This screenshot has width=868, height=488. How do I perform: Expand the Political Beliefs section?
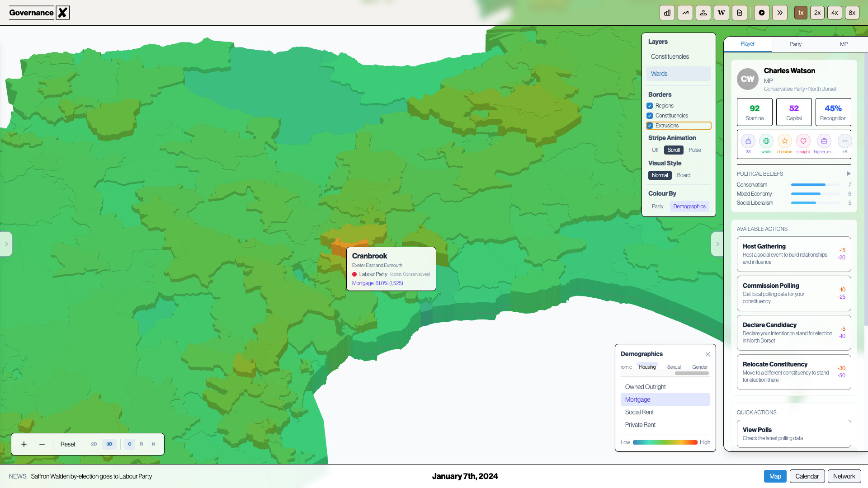[848, 174]
